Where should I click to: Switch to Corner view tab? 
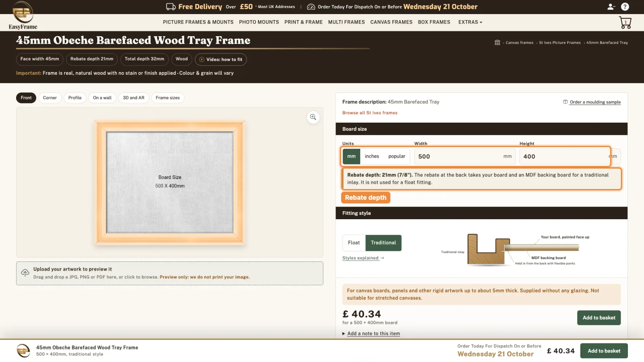[50, 98]
